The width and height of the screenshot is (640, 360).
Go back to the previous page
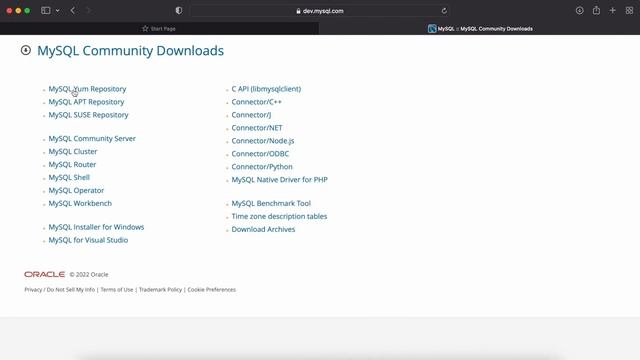(73, 11)
